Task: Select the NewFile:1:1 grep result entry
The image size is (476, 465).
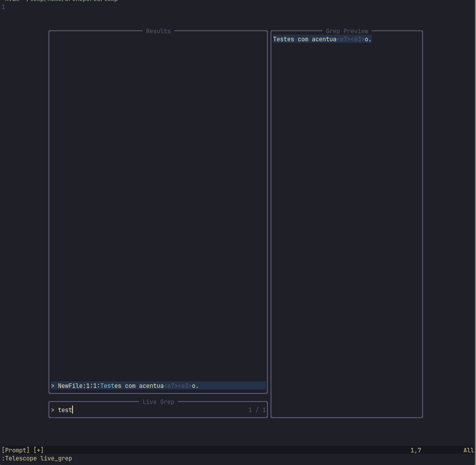Action: pos(124,385)
